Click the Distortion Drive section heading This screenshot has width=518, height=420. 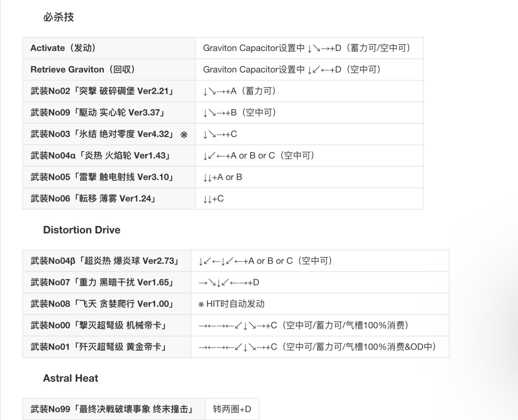[81, 230]
